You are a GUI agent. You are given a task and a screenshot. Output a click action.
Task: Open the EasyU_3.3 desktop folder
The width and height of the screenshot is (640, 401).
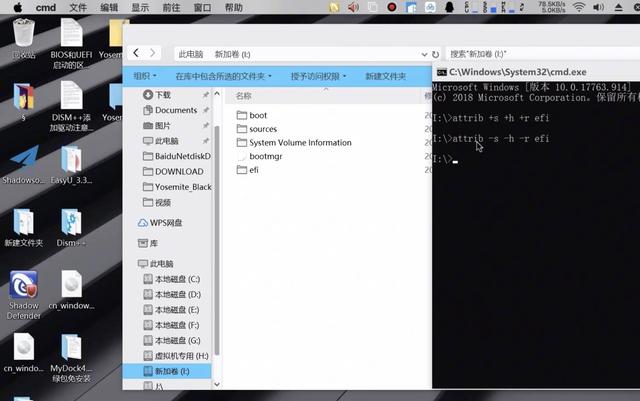[x=71, y=162]
